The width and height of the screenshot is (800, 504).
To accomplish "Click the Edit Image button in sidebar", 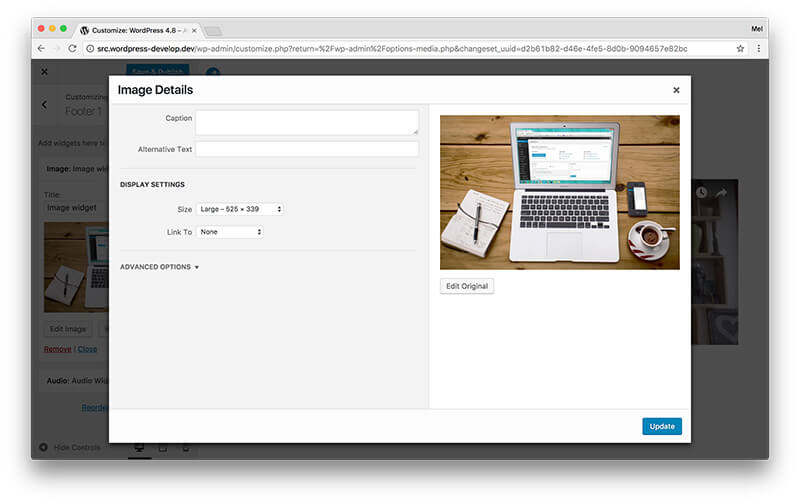I will (68, 329).
